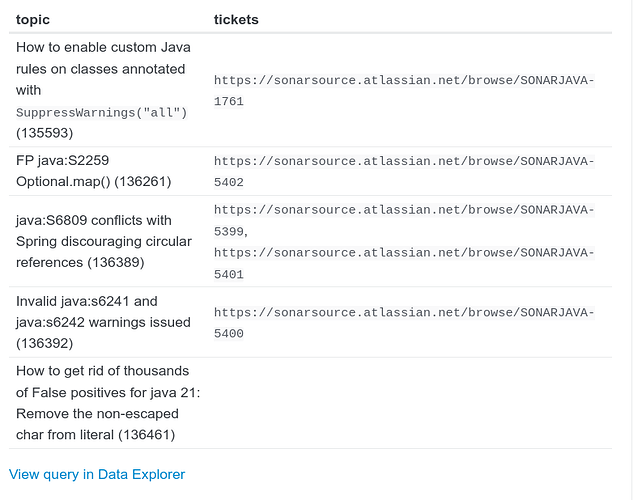Click the topic column header
The image size is (641, 500).
(x=33, y=20)
